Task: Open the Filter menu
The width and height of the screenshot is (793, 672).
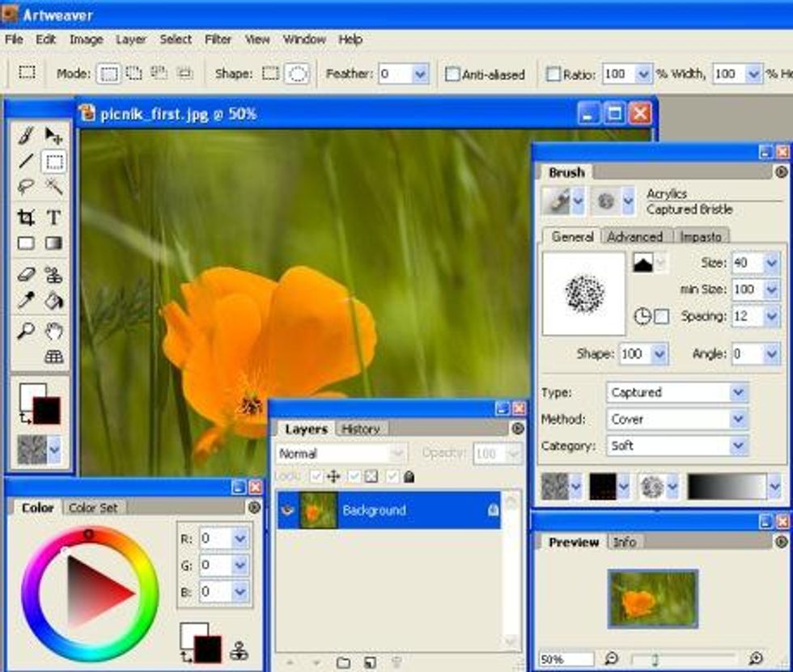Action: [x=218, y=39]
